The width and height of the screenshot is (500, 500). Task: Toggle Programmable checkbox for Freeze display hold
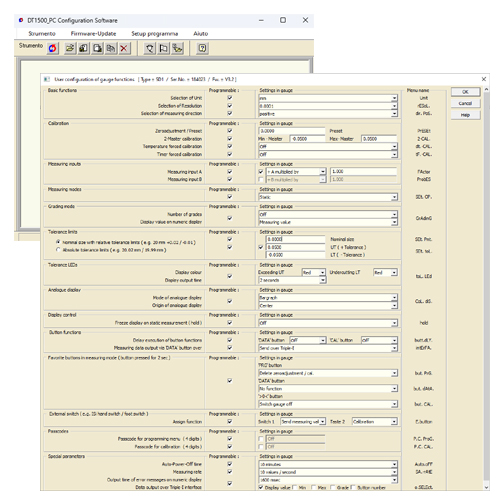[x=230, y=323]
